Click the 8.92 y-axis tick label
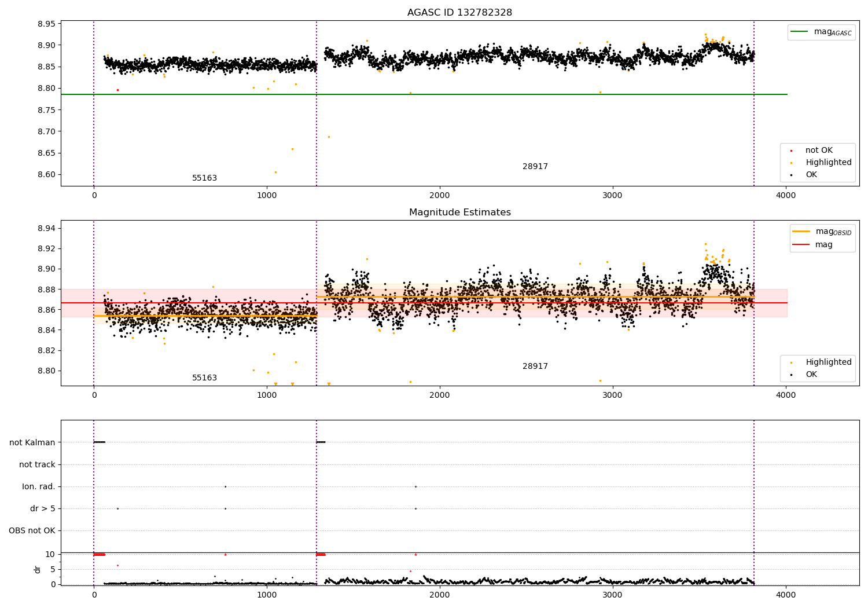The image size is (868, 608). coord(46,248)
